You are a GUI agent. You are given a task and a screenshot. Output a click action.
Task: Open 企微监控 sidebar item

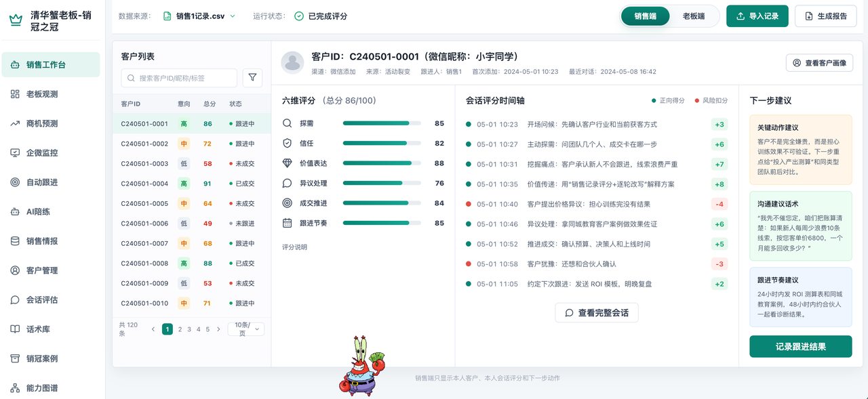(x=51, y=153)
